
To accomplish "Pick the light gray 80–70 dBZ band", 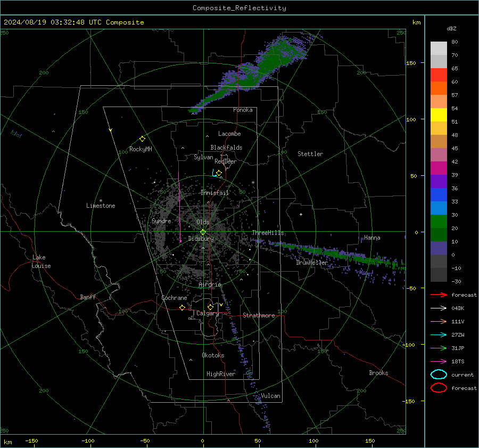I will [x=439, y=48].
